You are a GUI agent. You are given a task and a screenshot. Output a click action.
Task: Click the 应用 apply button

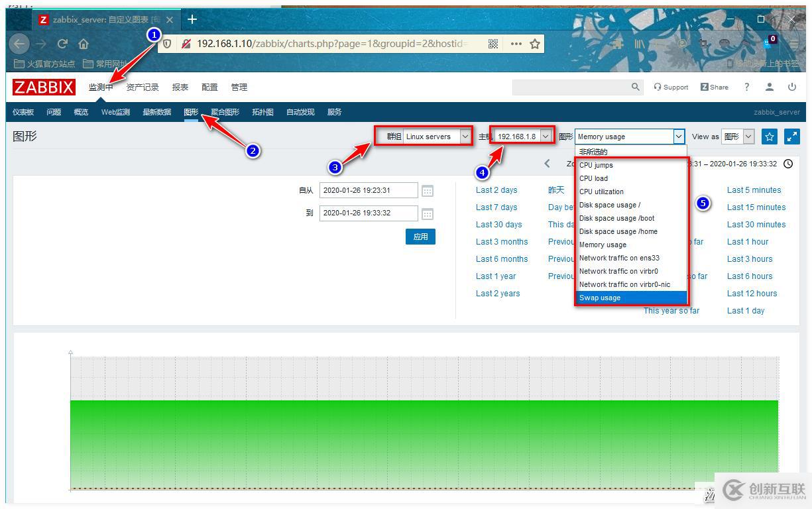420,237
